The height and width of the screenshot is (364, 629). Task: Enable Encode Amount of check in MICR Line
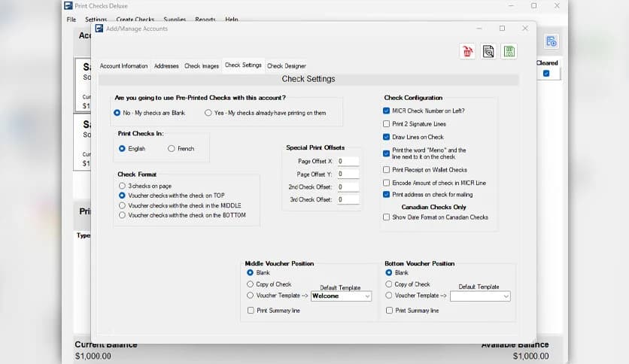386,183
